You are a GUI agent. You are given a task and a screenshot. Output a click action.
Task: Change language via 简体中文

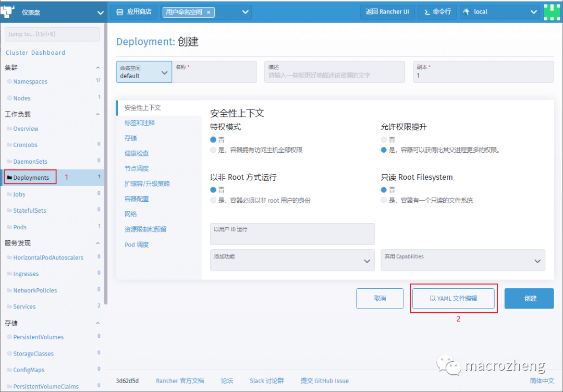542,381
